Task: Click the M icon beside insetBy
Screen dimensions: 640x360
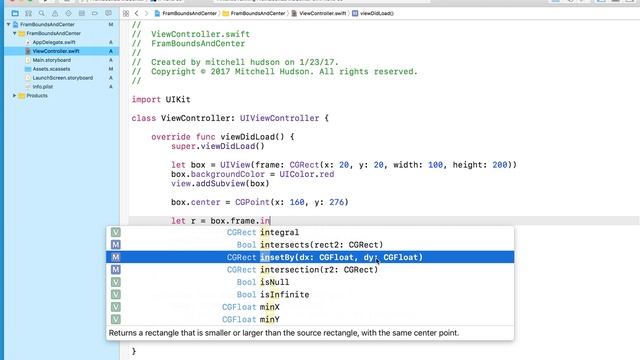Action: point(116,257)
